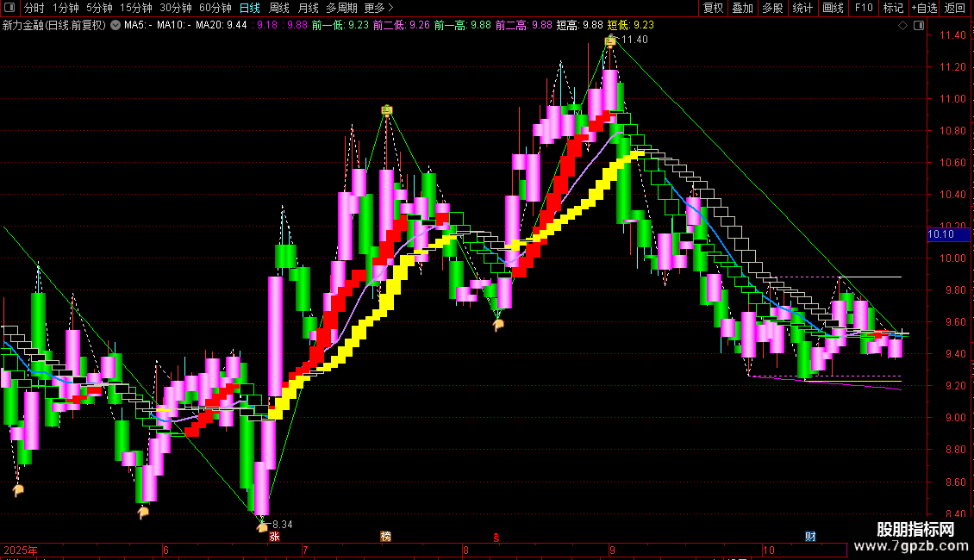Click the 前一高: 9.88 indicator label
This screenshot has height=560, width=974.
(x=462, y=25)
